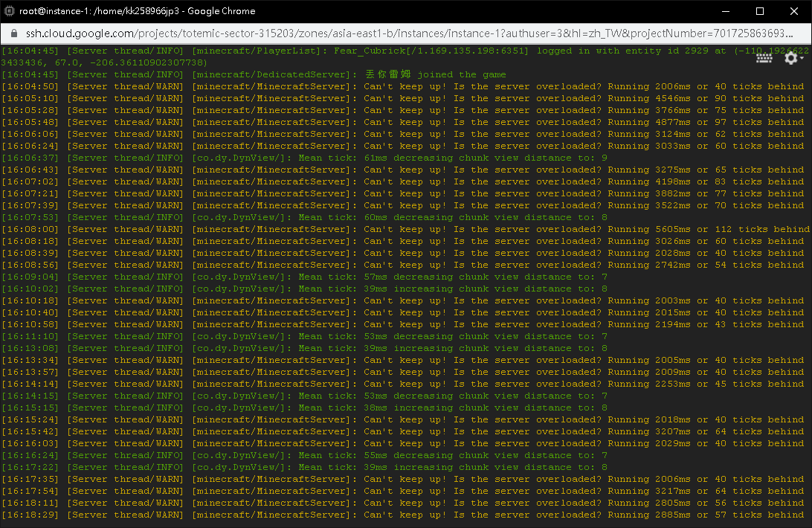
Task: Click the 16:10:02 increasing chunk view line
Action: [305, 289]
